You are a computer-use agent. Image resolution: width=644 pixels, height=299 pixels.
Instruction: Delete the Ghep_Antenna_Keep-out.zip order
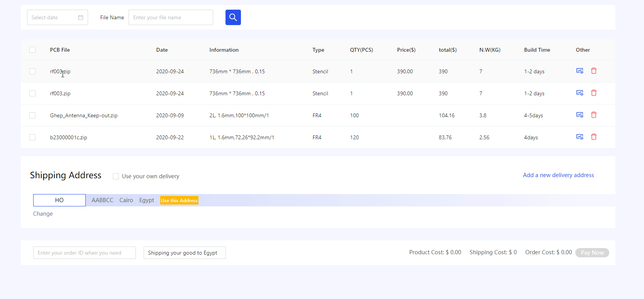tap(594, 115)
